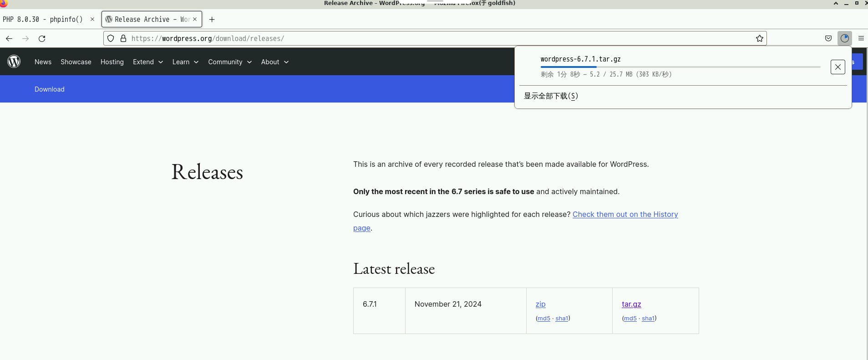This screenshot has height=360, width=868.
Task: Open a new tab with the plus icon
Action: coord(212,20)
